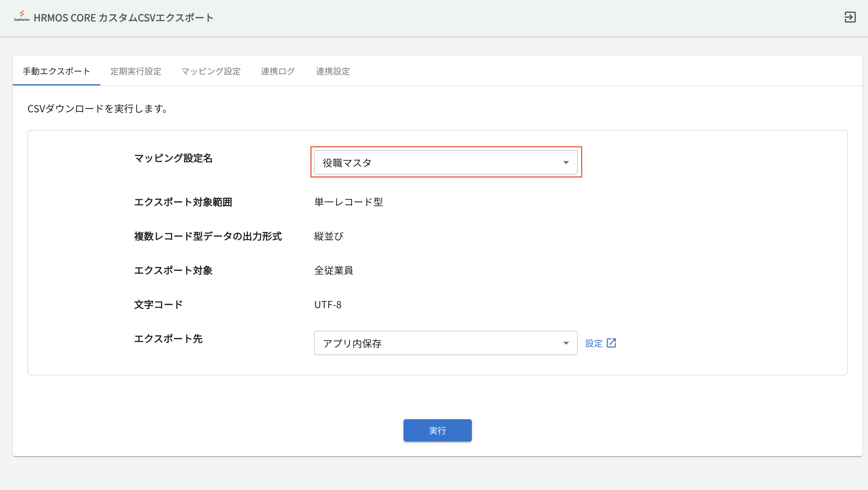Image resolution: width=868 pixels, height=490 pixels.
Task: Click the 単一レコード型 value text
Action: (349, 202)
